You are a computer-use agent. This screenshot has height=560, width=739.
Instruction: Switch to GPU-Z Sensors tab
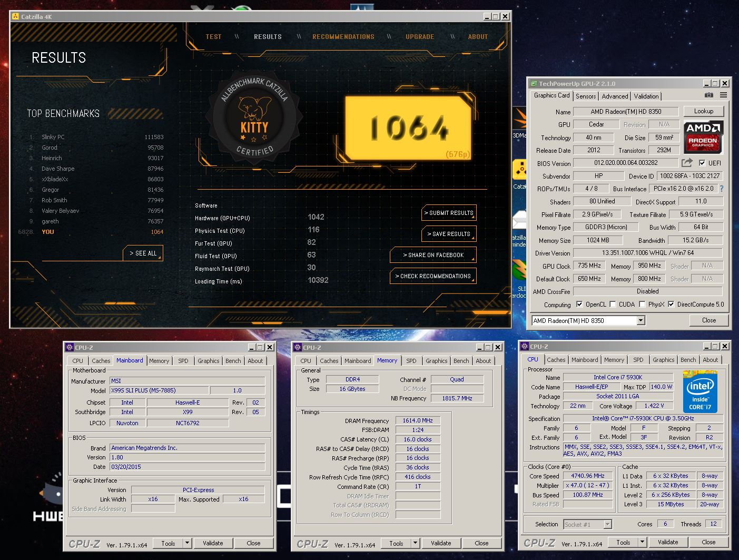[586, 96]
